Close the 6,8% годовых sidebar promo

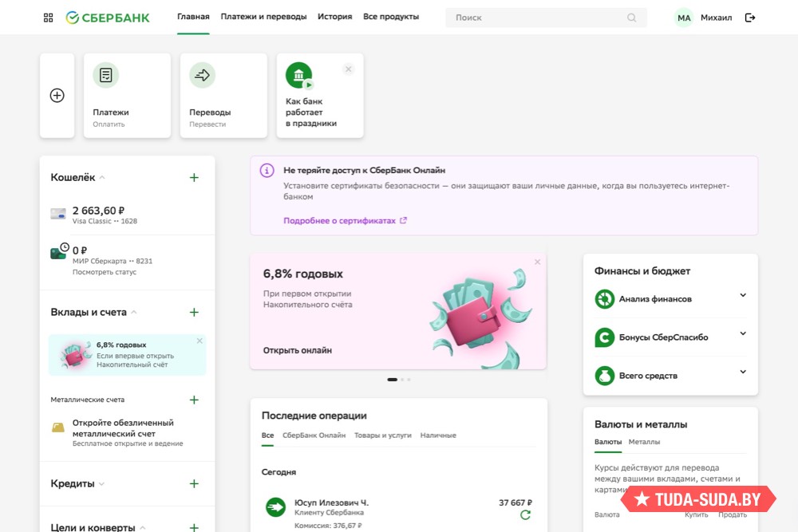(x=199, y=341)
